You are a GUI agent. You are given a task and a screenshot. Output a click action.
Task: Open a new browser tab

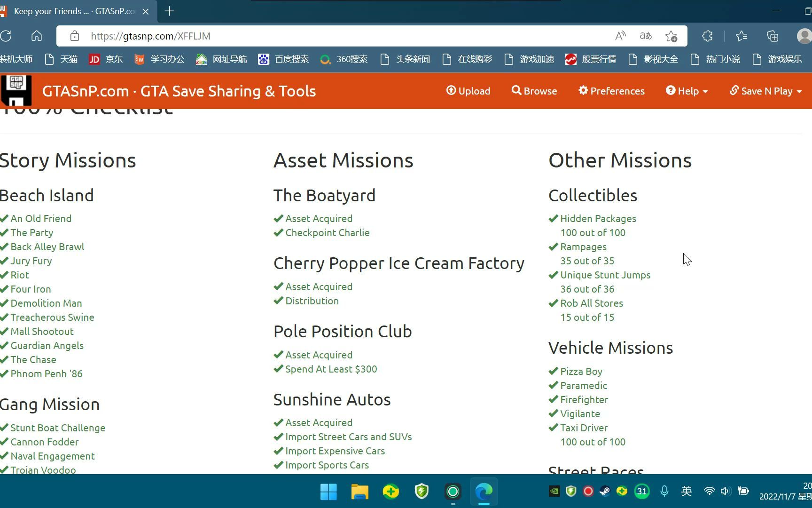click(x=170, y=11)
